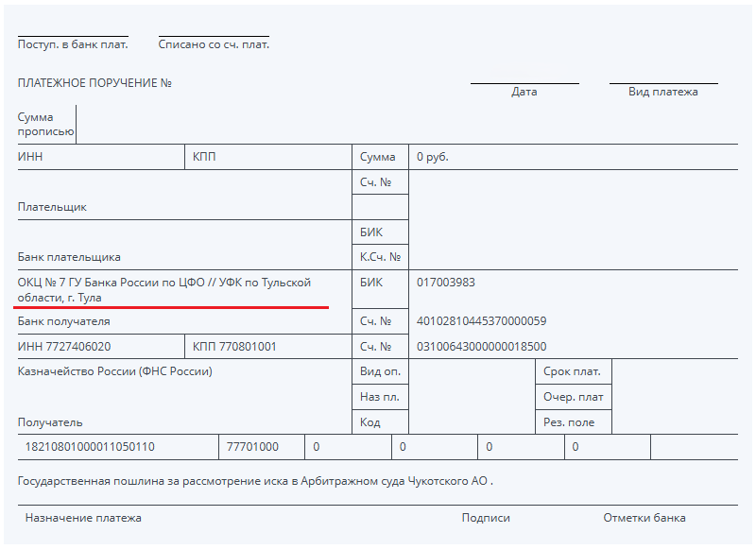Click the Отметки банка label
This screenshot has height=550, width=756.
[x=644, y=518]
